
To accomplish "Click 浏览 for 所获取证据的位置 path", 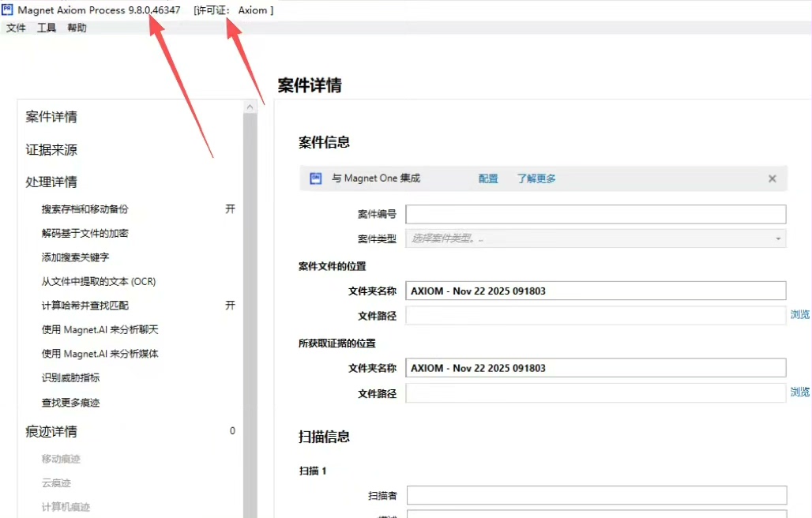I will point(799,392).
